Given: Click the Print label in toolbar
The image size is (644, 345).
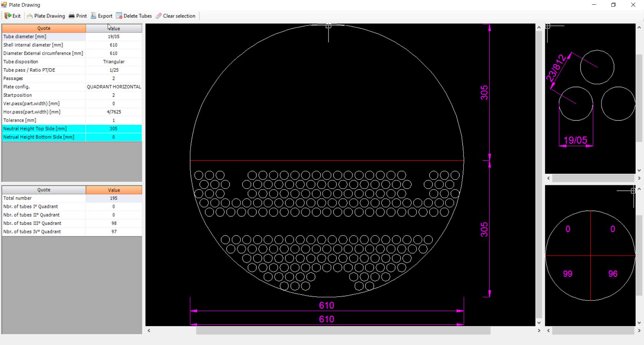Looking at the screenshot, I should pos(81,16).
